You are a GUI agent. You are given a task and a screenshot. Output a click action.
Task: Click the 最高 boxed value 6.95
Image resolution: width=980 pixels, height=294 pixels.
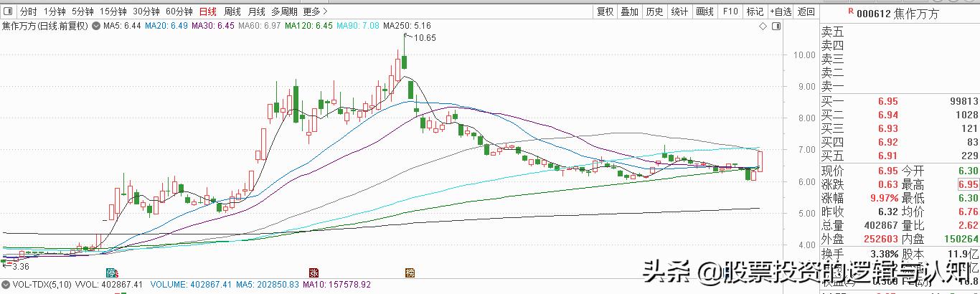click(x=968, y=184)
